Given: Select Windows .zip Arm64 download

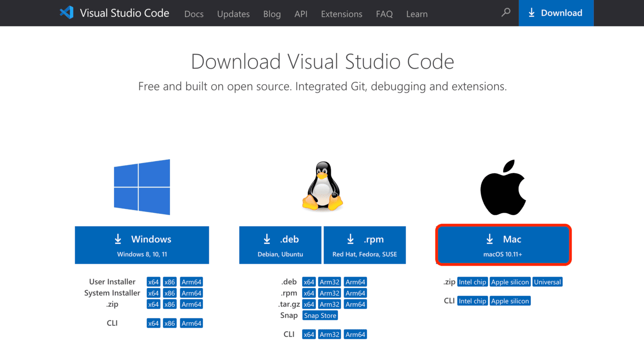Looking at the screenshot, I should point(191,304).
